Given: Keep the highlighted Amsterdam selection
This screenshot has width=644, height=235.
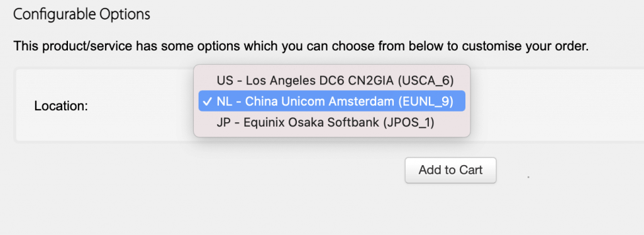Looking at the screenshot, I should click(332, 101).
